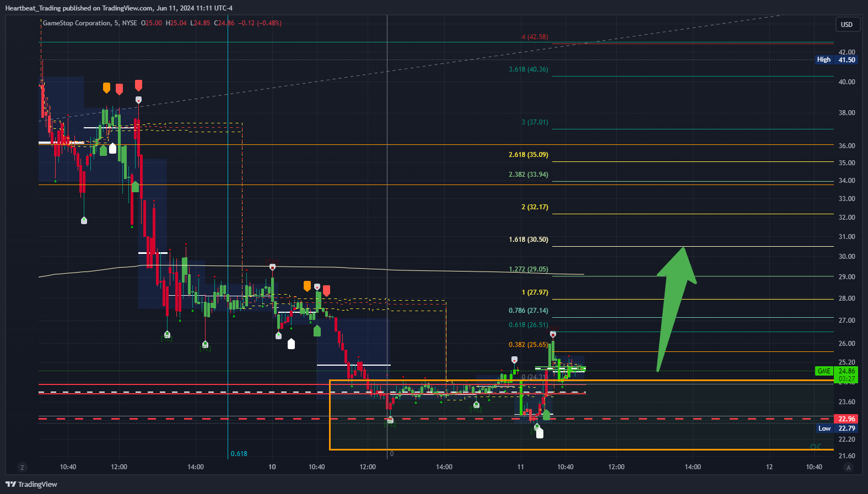Click the 22.20 price axis label

point(847,439)
